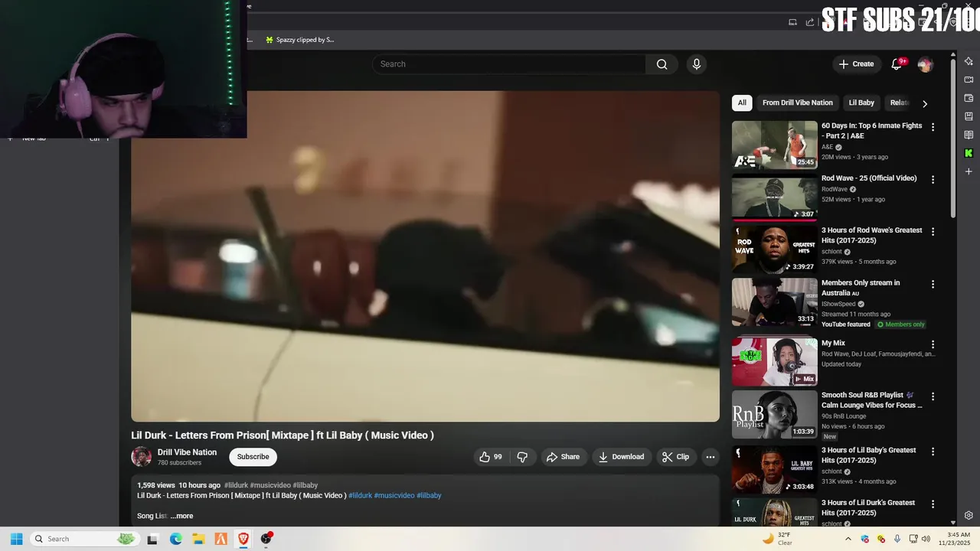The height and width of the screenshot is (551, 980).
Task: Open Brave Wallet sidebar icon
Action: coord(969,98)
